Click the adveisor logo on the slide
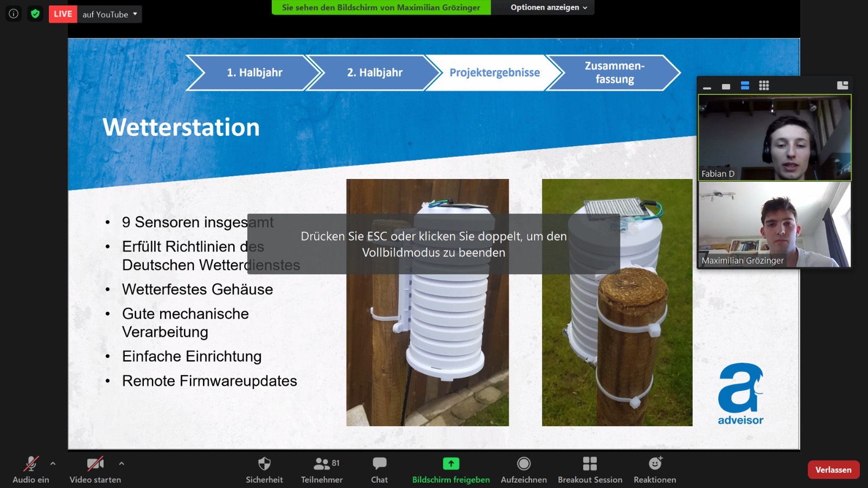The height and width of the screenshot is (488, 868). click(x=741, y=394)
